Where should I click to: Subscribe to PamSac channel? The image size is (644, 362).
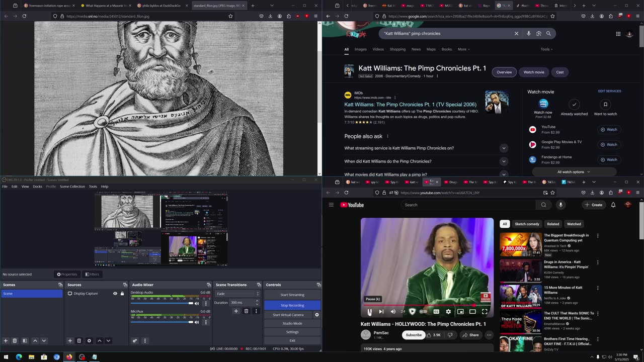coord(414,335)
